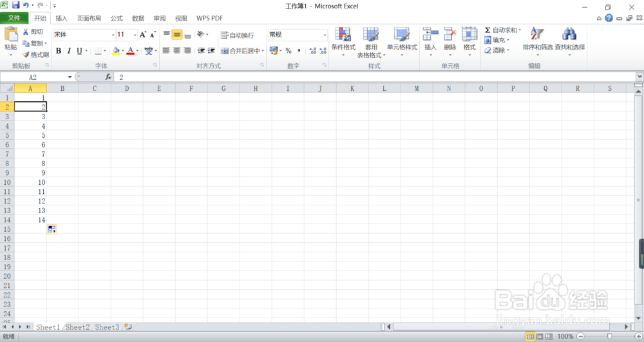Increase font size with large A
This screenshot has width=644, height=342.
142,35
